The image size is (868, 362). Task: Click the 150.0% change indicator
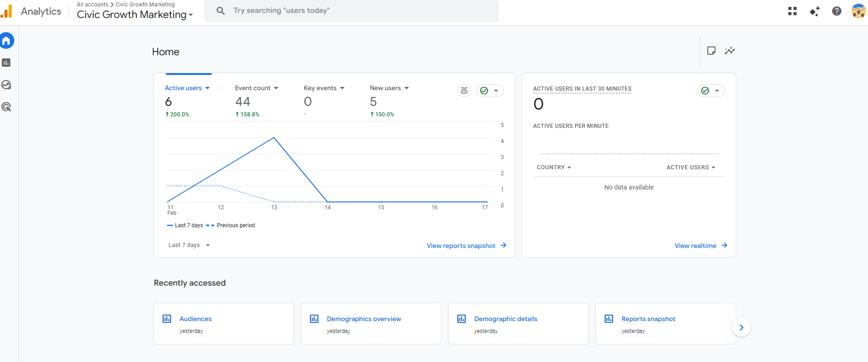pos(382,115)
